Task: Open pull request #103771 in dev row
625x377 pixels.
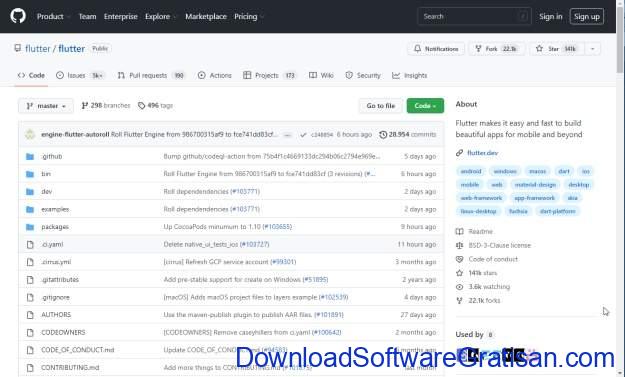Action: 245,192
